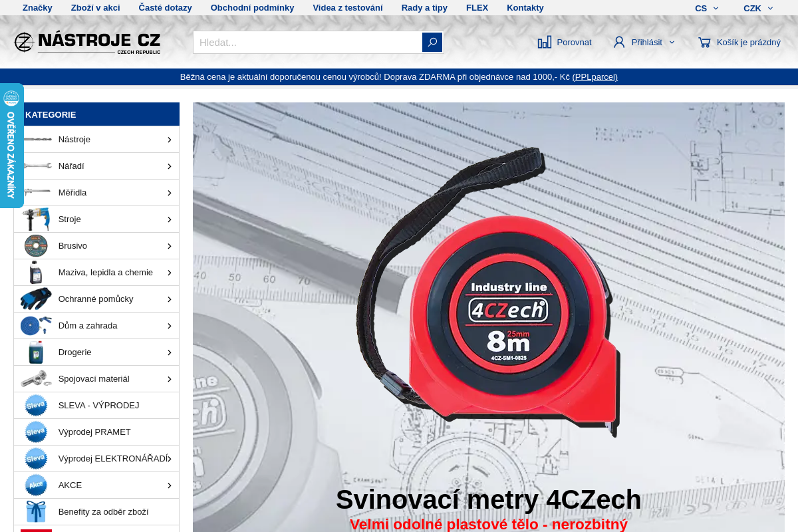Open the shopping cart via Košík icon
The image size is (798, 532).
[704, 42]
